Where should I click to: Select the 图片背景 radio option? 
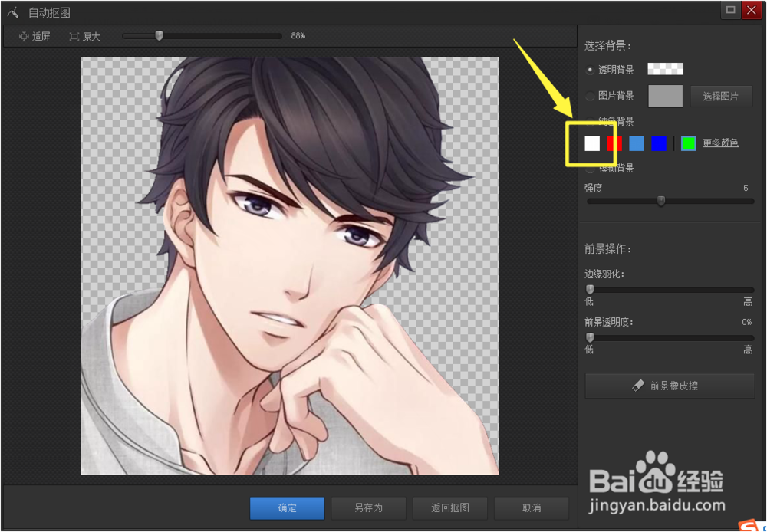point(591,96)
